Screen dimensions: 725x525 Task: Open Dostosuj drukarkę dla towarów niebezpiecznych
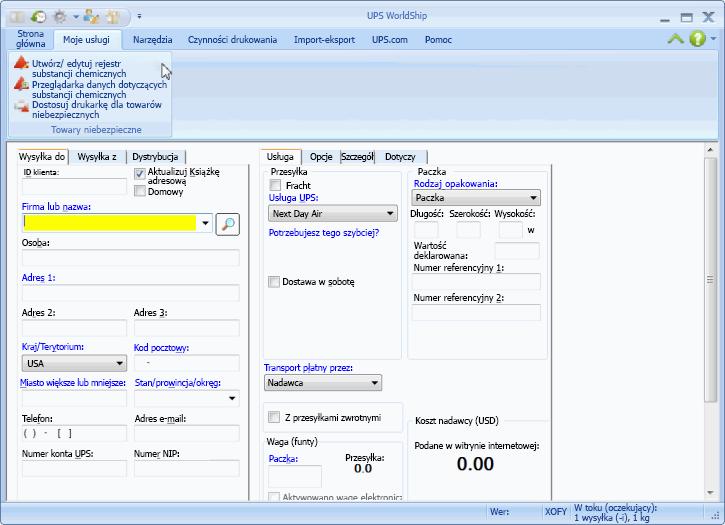point(88,110)
